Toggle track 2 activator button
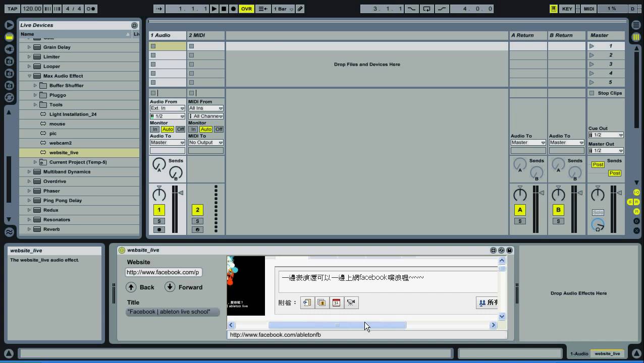This screenshot has width=644, height=363. pos(197,210)
